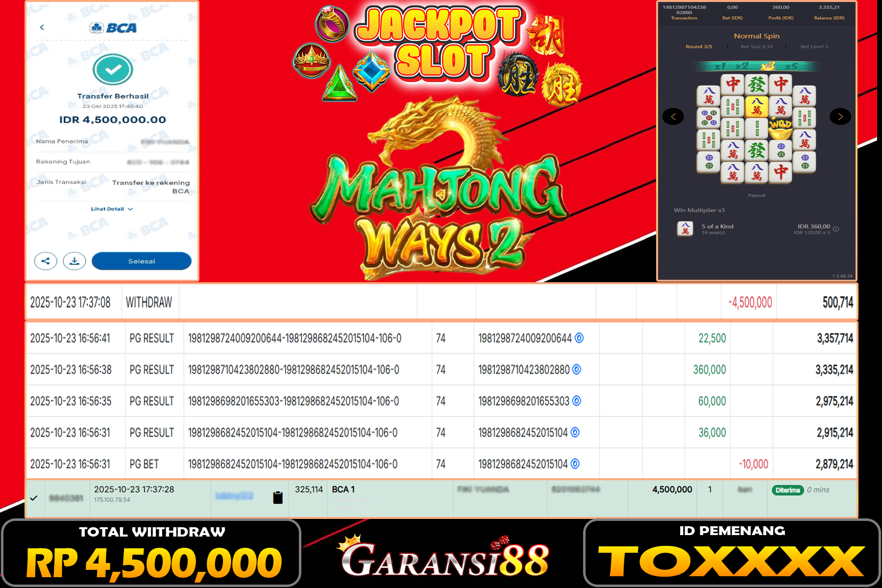Click the green Diterima status badge

787,490
